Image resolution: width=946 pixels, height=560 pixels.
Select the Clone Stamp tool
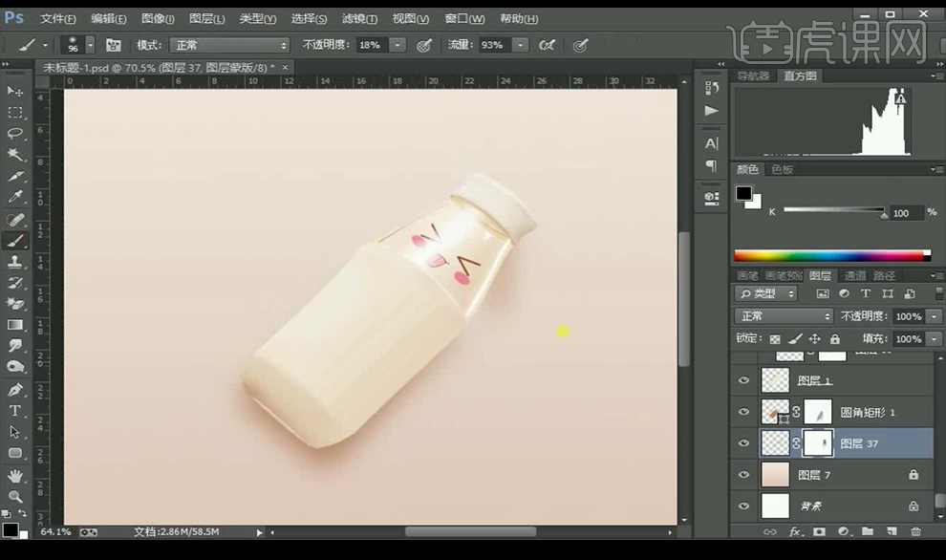point(15,262)
